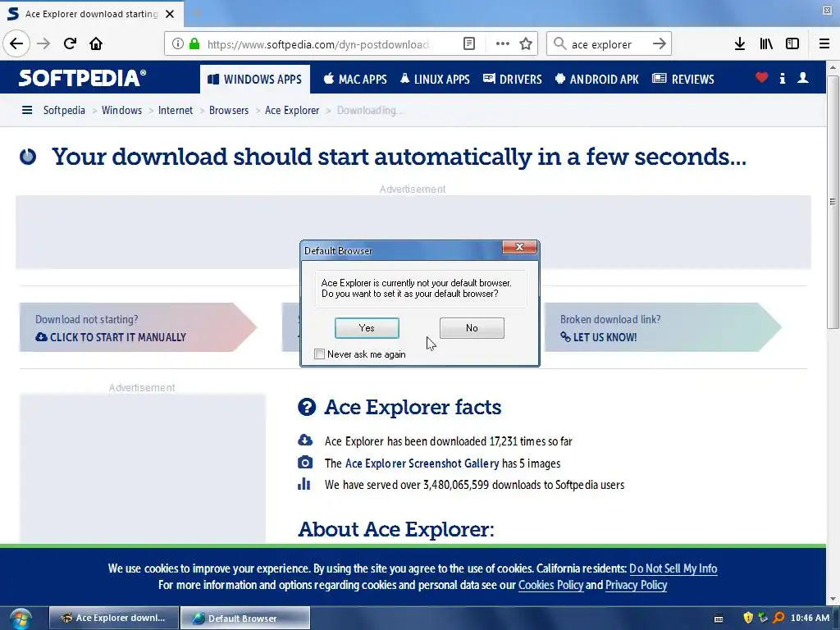Click the 10:46 AM system clock
The image size is (840, 630).
click(x=810, y=618)
